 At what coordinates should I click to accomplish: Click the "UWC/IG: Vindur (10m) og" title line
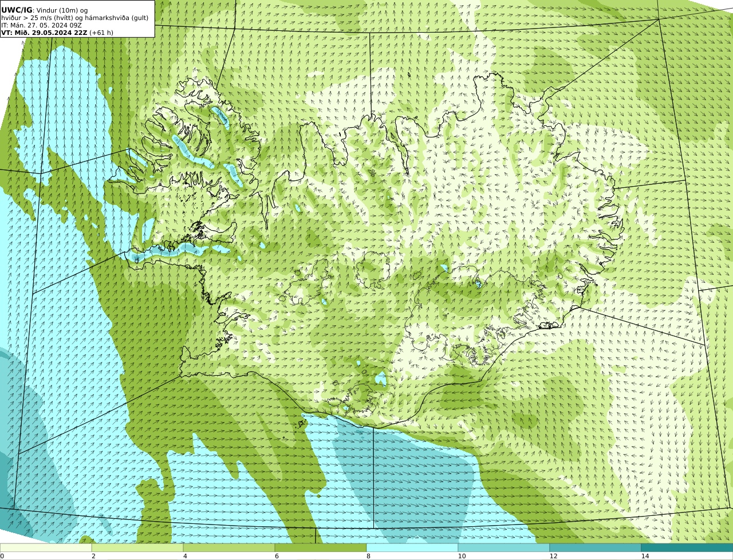tap(45, 10)
